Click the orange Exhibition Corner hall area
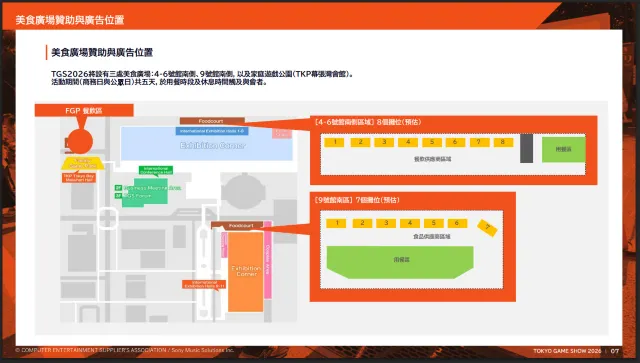Image resolution: width=640 pixels, height=363 pixels. click(x=245, y=272)
